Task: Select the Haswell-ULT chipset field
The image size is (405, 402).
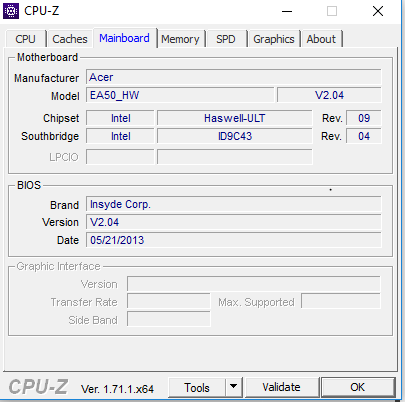Action: pyautogui.click(x=235, y=118)
